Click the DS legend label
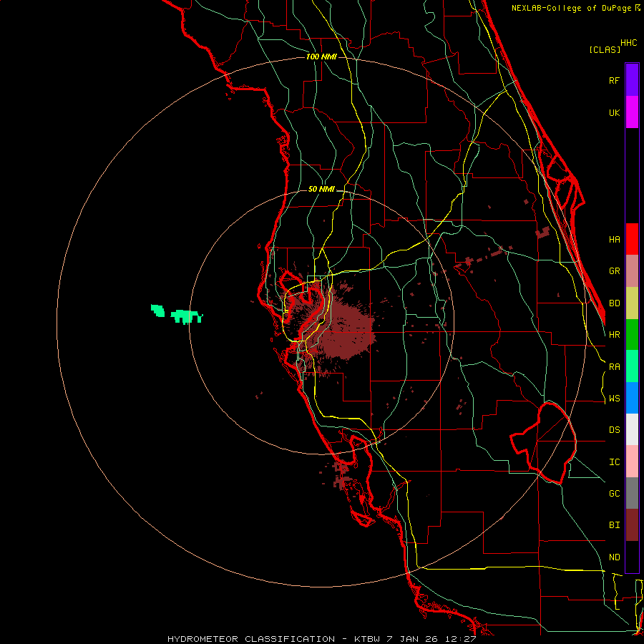Image resolution: width=644 pixels, height=644 pixels. (614, 430)
